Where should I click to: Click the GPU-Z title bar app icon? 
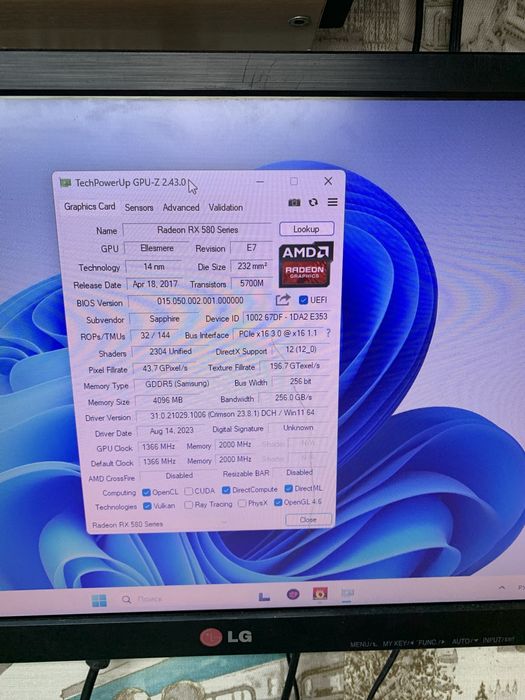pos(66,183)
